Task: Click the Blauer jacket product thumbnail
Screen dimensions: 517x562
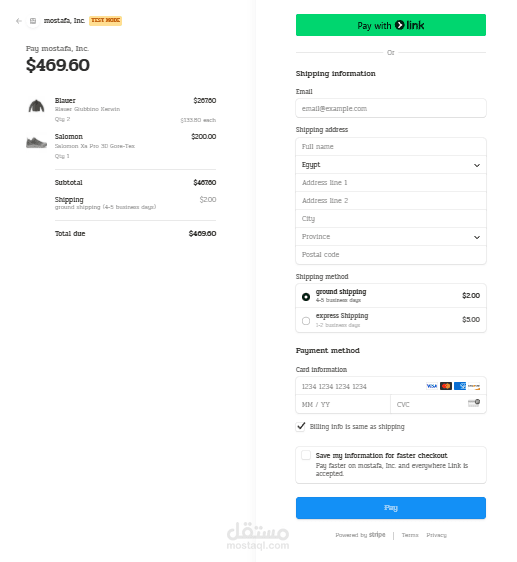Action: pyautogui.click(x=36, y=106)
